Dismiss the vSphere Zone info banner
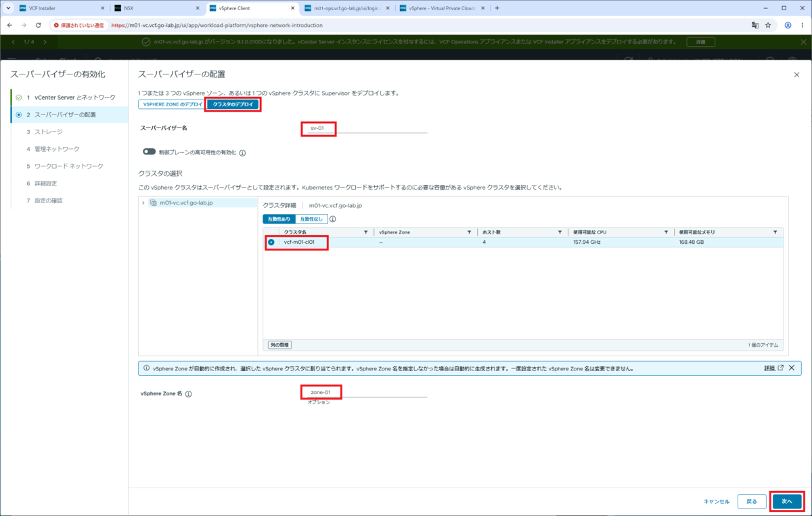This screenshot has width=812, height=516. (792, 368)
